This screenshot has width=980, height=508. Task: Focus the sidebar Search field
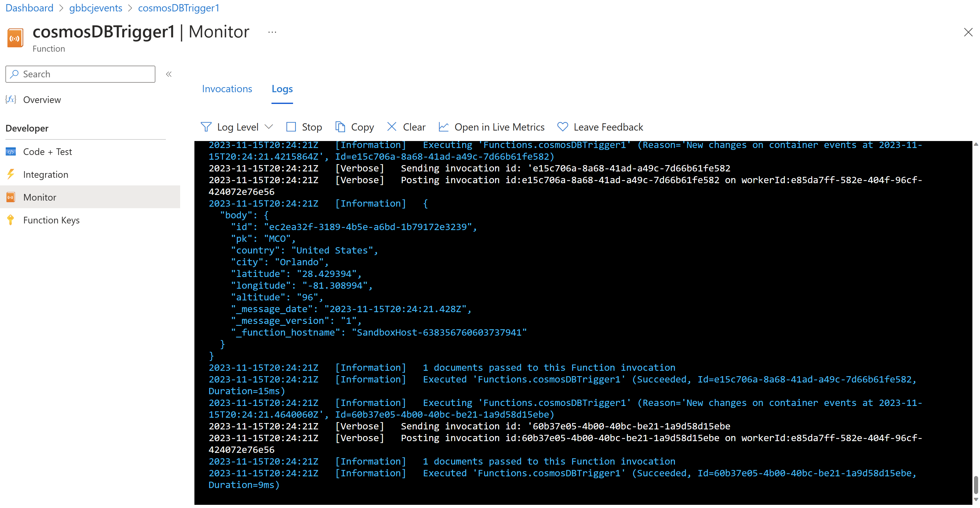(x=86, y=74)
